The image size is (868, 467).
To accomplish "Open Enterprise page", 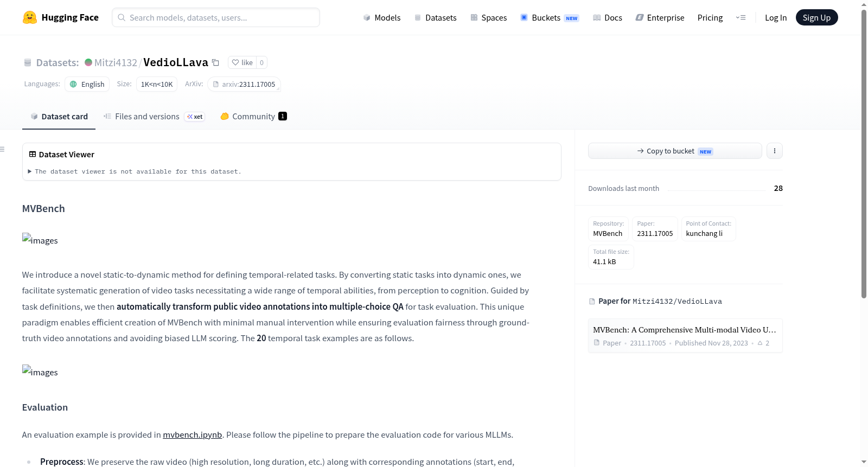I will (660, 17).
